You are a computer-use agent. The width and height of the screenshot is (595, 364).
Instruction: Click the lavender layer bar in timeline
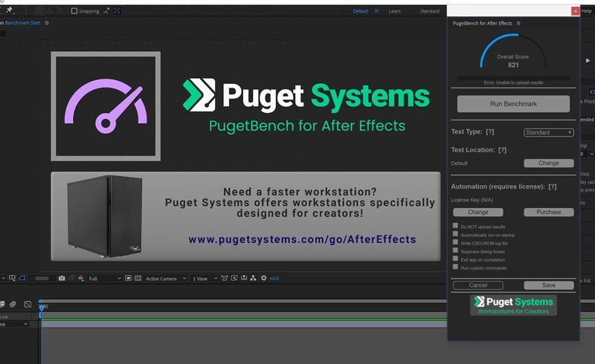pyautogui.click(x=244, y=324)
